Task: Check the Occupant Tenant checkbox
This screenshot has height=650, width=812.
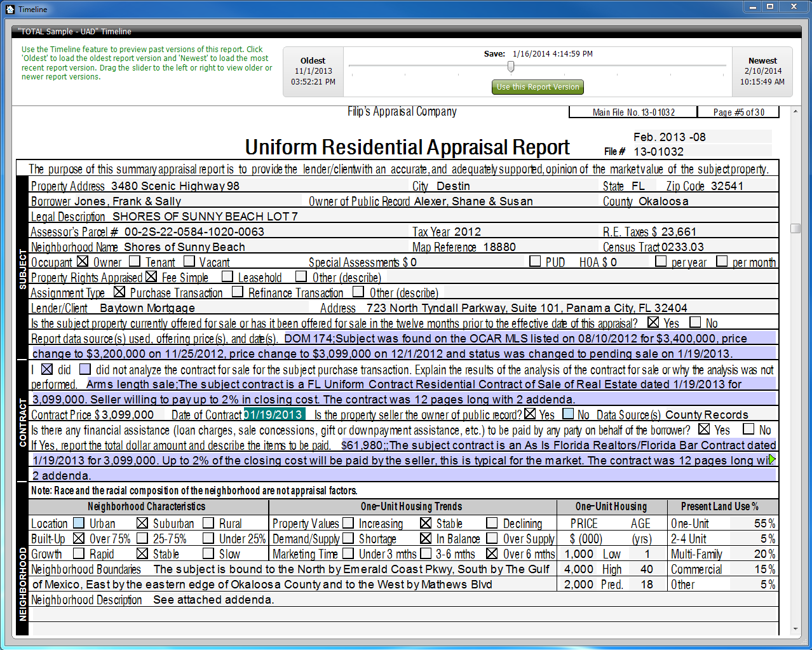Action: tap(135, 261)
